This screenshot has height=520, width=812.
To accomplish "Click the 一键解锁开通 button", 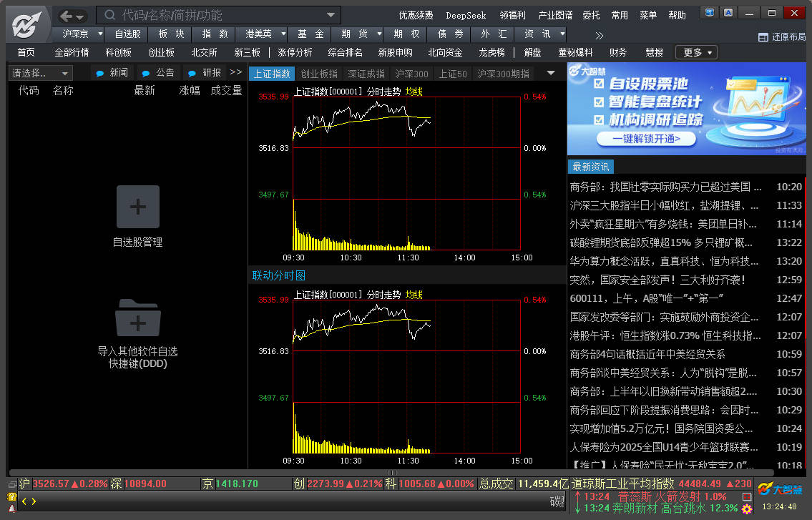I will coord(646,138).
